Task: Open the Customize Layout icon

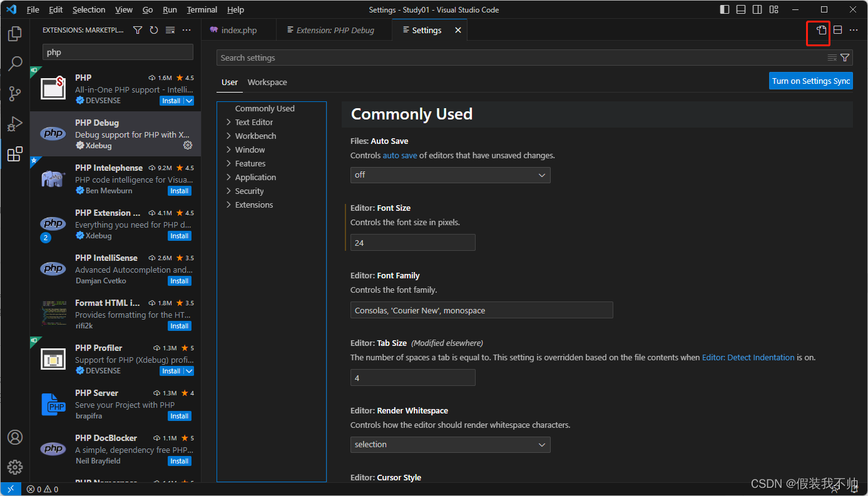Action: [774, 9]
